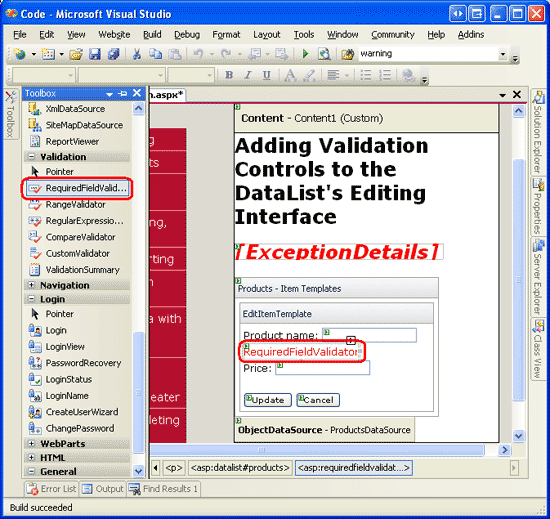This screenshot has width=550, height=519.
Task: Expand the Navigation toolbox section
Action: 32,285
